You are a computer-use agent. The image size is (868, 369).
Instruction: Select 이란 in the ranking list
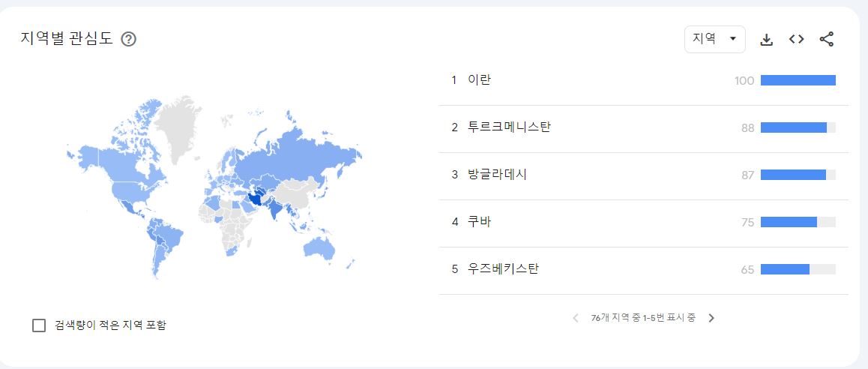tap(479, 80)
